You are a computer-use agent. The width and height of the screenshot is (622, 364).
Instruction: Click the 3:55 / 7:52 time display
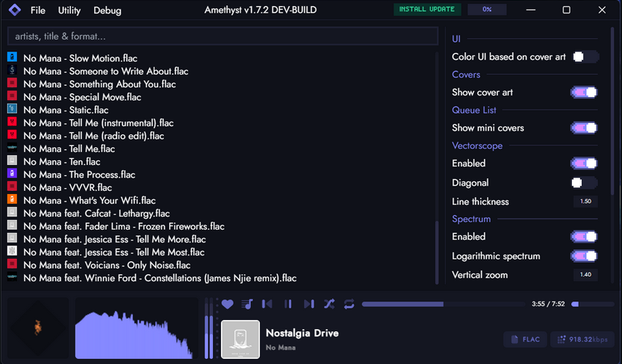click(x=548, y=304)
